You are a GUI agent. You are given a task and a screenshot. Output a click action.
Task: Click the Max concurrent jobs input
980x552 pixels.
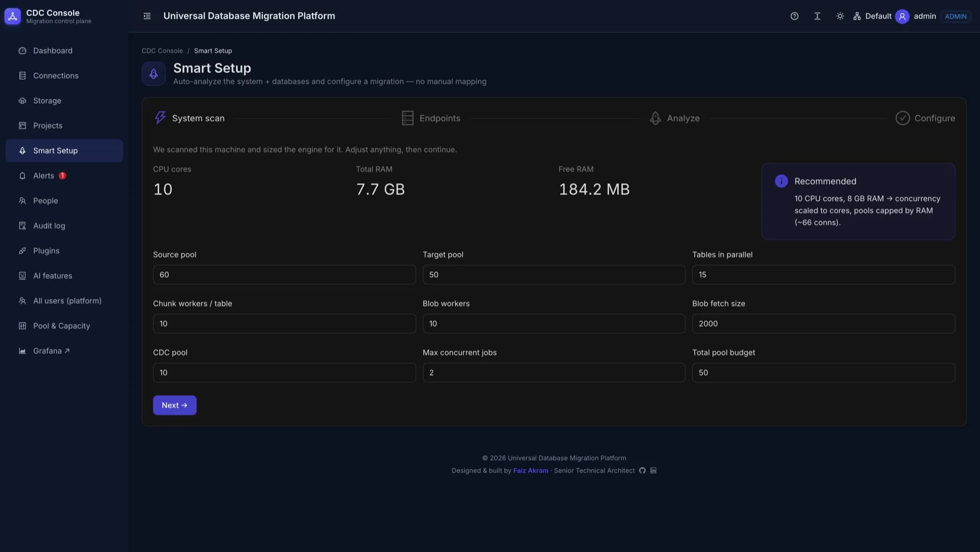point(554,373)
